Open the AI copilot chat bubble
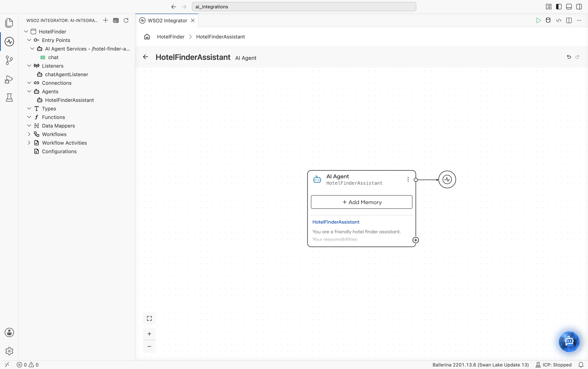588x369 pixels. [569, 341]
